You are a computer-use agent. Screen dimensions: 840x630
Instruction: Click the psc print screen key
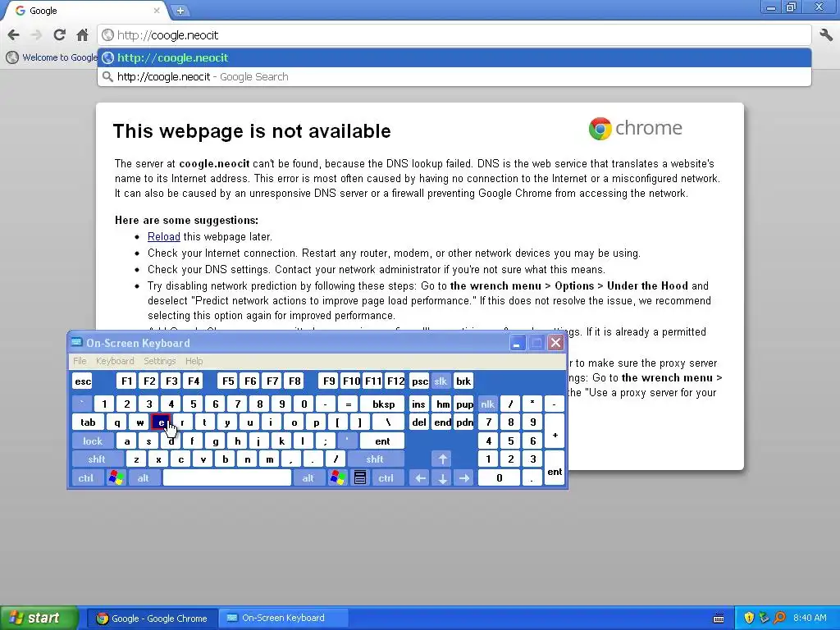pyautogui.click(x=419, y=381)
